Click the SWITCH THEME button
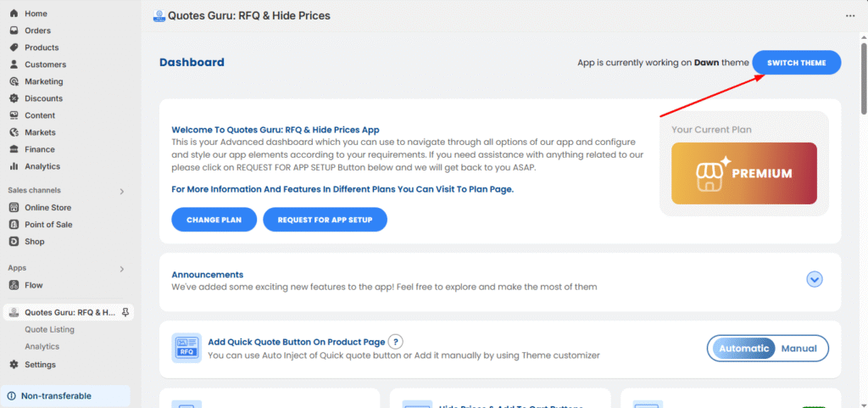Viewport: 868px width, 408px height. point(797,63)
